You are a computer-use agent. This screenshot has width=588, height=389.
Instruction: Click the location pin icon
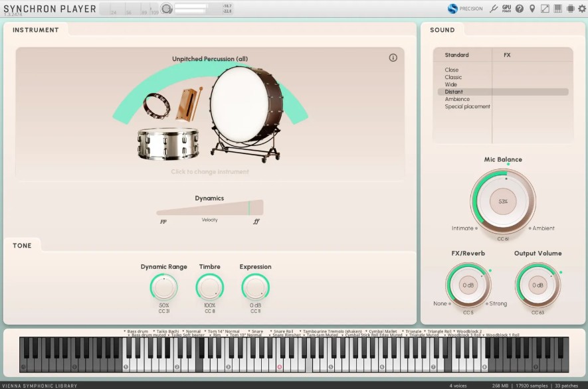[532, 9]
